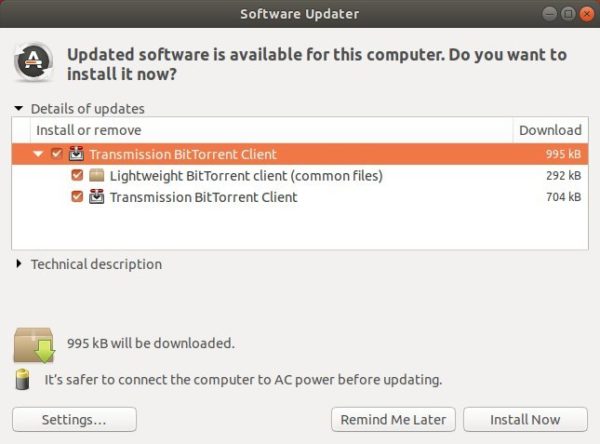Uncheck Lightweight BitTorrent client common files checkbox
The height and width of the screenshot is (444, 600).
(77, 175)
